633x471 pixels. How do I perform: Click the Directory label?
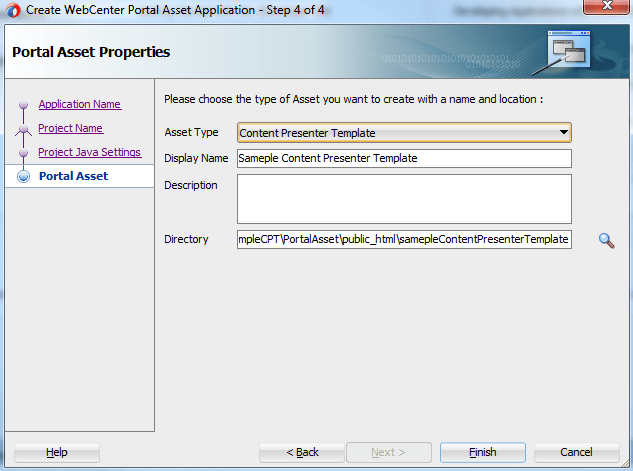[186, 239]
